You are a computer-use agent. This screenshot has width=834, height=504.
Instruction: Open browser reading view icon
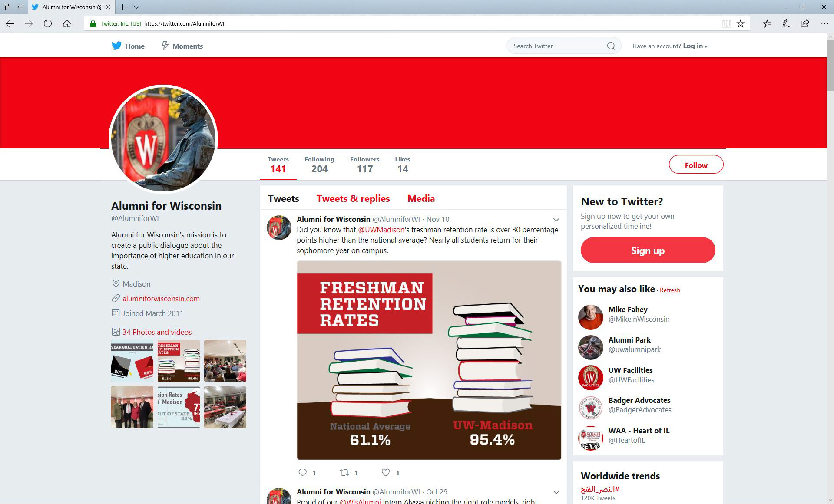coord(726,23)
